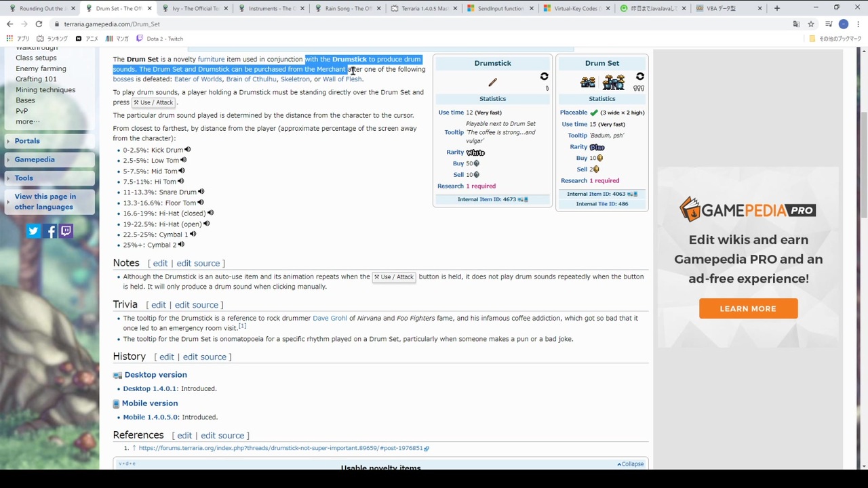The image size is (868, 488).
Task: Click the refresh icon in Drum Set infobox
Action: 639,77
